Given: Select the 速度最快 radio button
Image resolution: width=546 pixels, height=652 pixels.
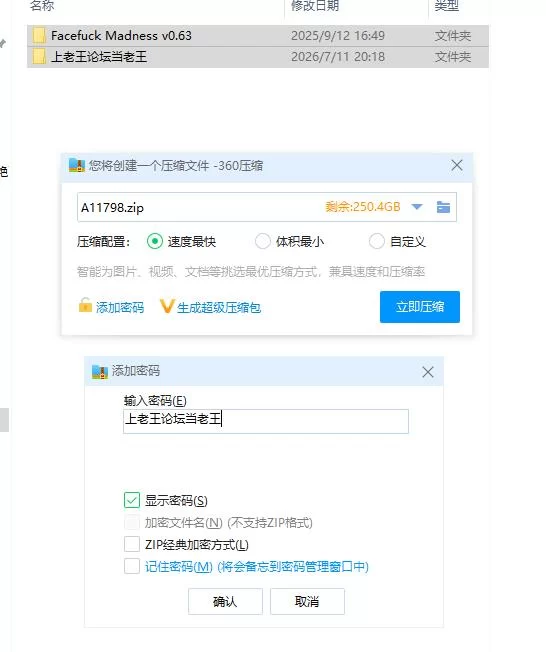Looking at the screenshot, I should point(155,241).
